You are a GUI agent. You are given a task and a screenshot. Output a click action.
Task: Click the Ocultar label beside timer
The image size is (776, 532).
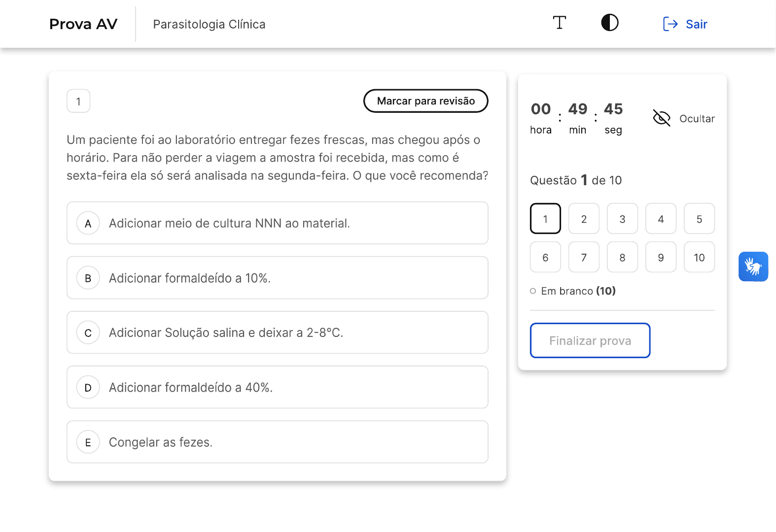697,119
